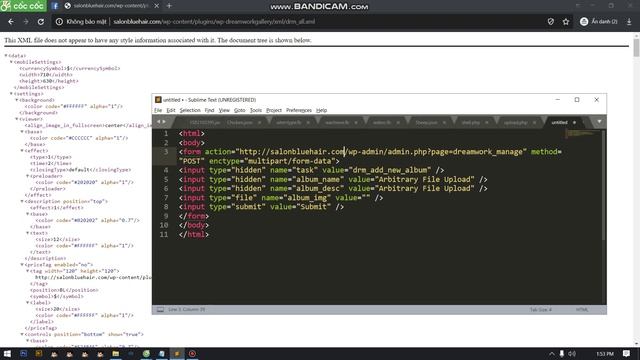Open the Goto menu in Sublime Text
Screen dimensions: 640x360
[240, 110]
